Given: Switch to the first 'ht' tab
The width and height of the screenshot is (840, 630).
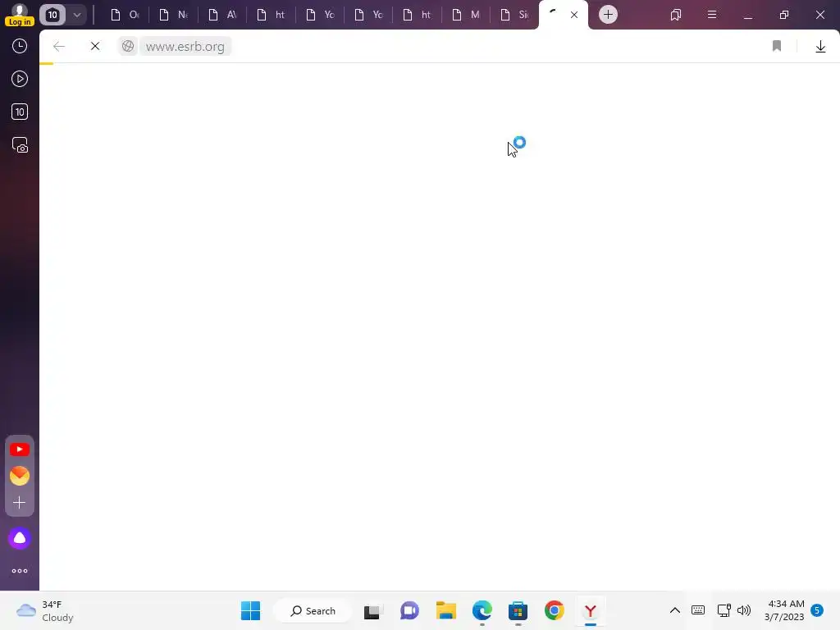Looking at the screenshot, I should coord(271,15).
